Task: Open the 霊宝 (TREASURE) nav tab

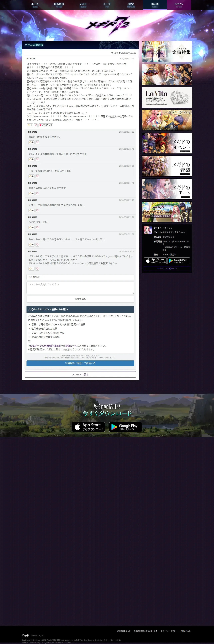Action: coord(131,5)
